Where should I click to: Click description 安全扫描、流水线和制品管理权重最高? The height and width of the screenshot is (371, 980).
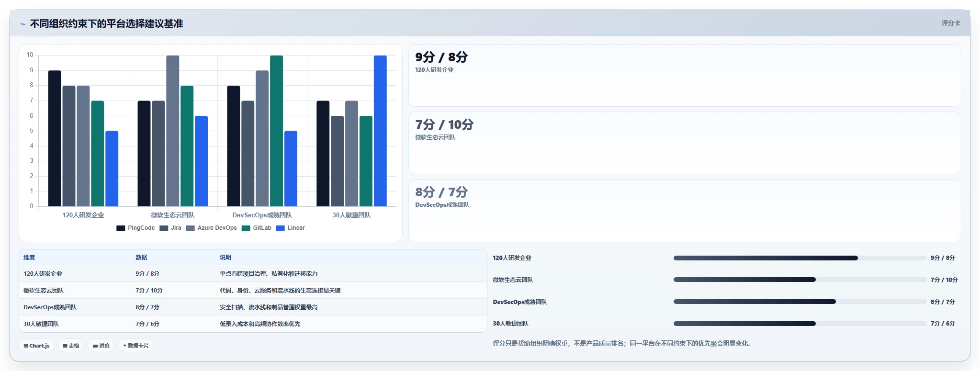click(x=269, y=307)
